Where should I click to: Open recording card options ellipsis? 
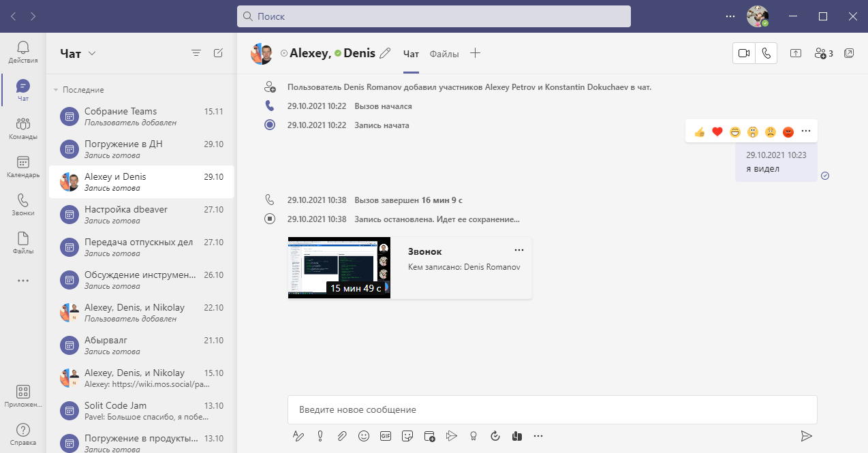click(x=519, y=250)
